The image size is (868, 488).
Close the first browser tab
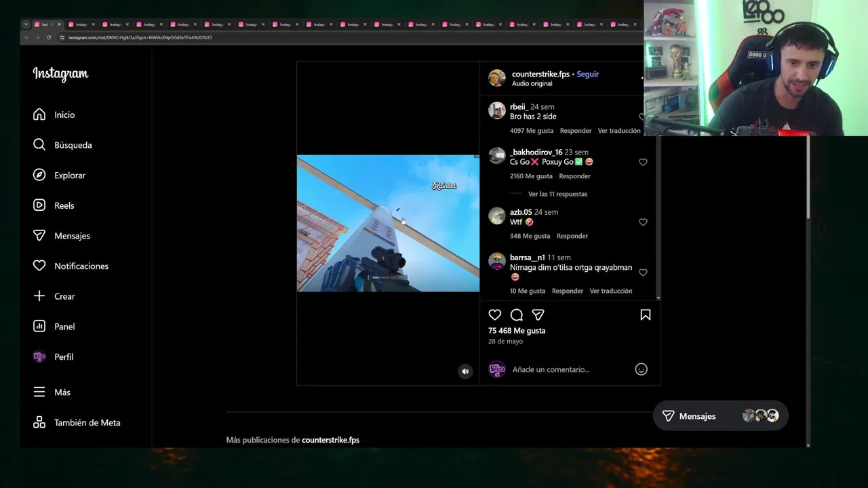click(59, 24)
